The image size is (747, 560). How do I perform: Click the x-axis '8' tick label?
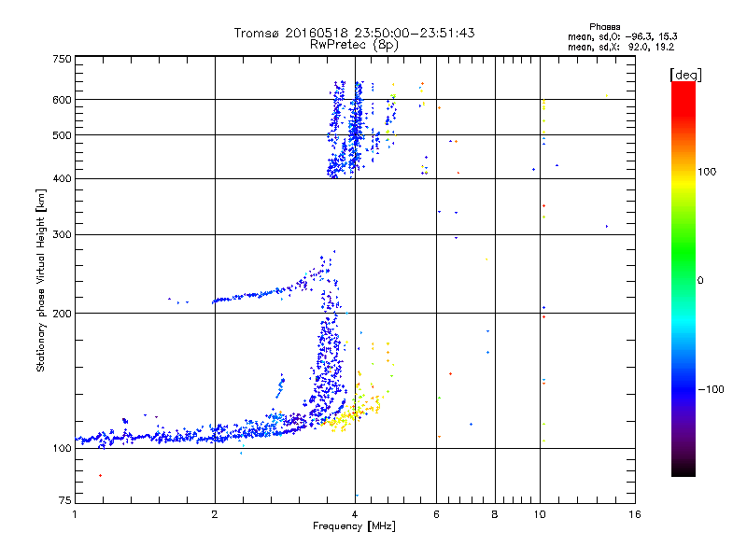point(495,514)
